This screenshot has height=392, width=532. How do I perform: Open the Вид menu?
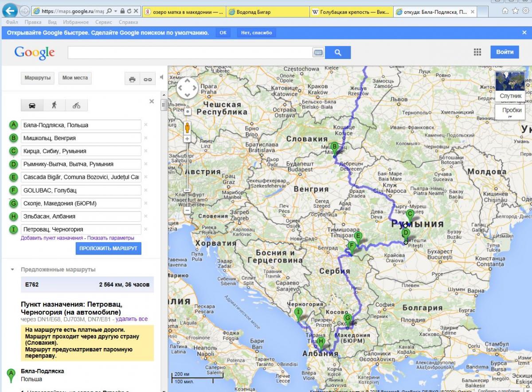(x=52, y=22)
